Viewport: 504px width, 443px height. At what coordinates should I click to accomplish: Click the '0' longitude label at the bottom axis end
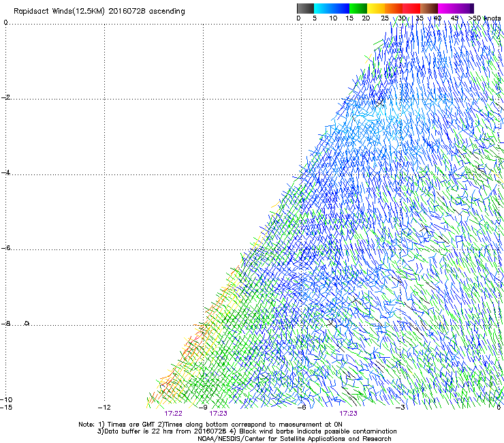[x=499, y=408]
